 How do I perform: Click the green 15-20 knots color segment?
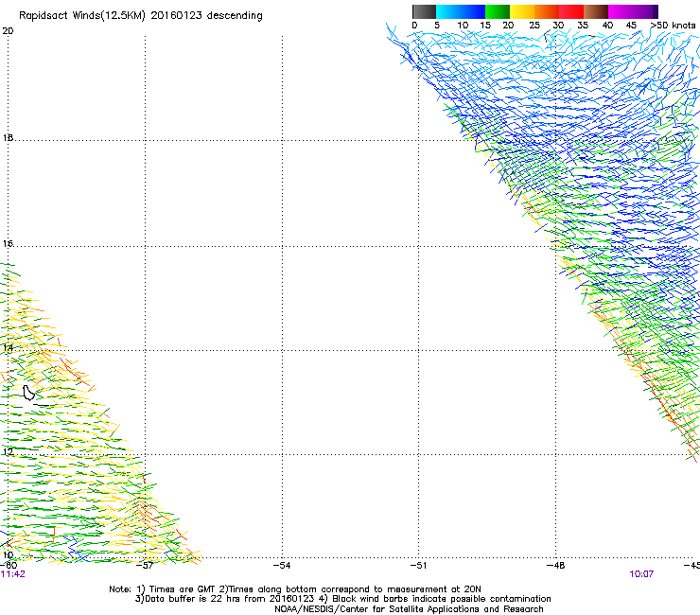pos(498,11)
